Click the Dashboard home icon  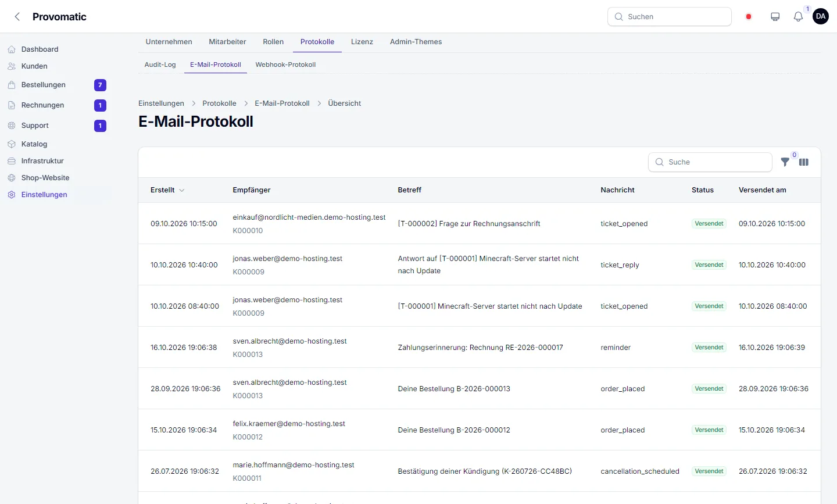click(12, 49)
